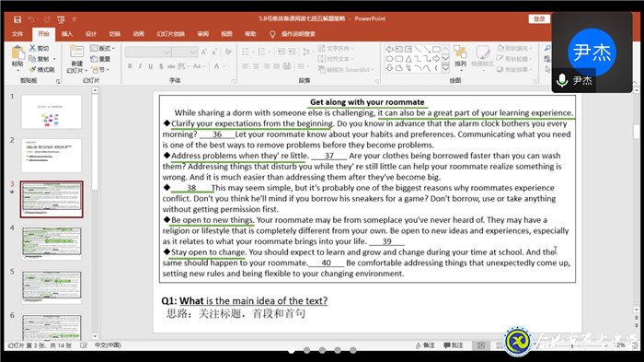The width and height of the screenshot is (644, 362).
Task: Click the 重置 (Reset) slide button
Action: pos(100,59)
